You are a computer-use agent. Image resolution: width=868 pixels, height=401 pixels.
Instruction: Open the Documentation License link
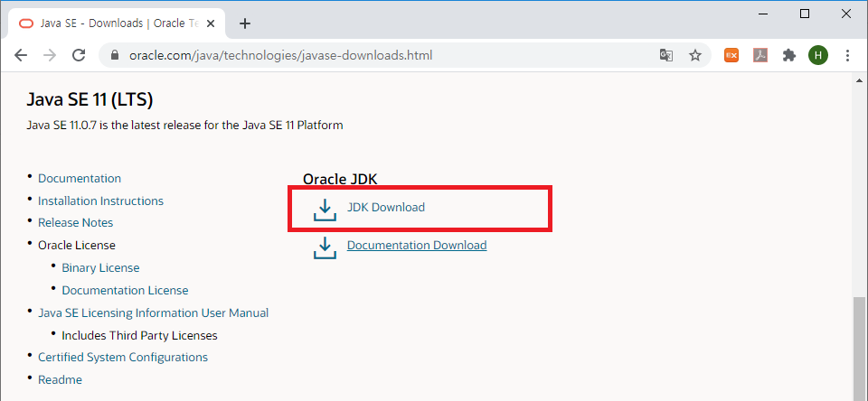click(125, 290)
